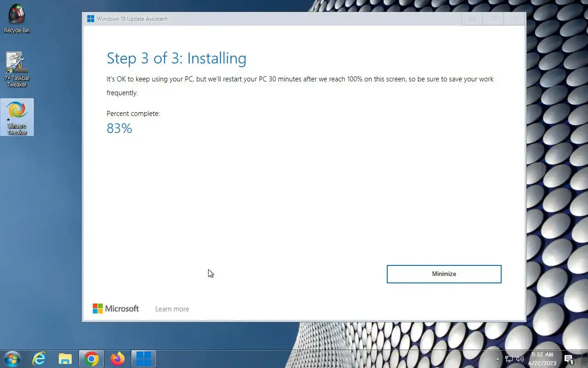Click the 'Windows 10 Update Assistant' title text
Screen dimensions: 588x368
click(132, 19)
